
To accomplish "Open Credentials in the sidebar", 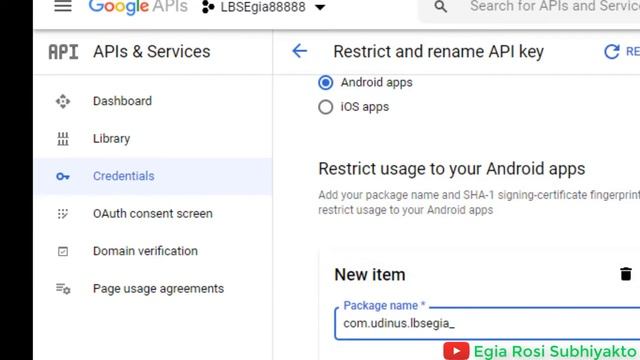I will (153, 176).
